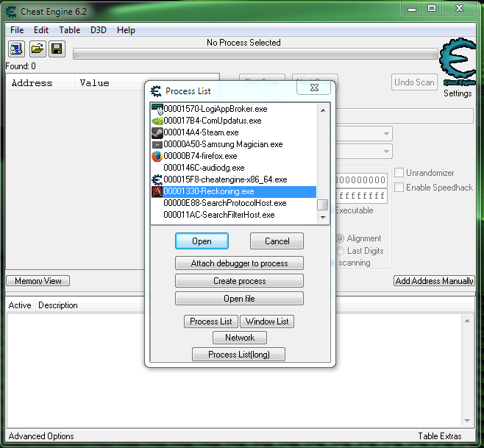The width and height of the screenshot is (484, 448).
Task: Click the Memory View button
Action: tap(38, 281)
